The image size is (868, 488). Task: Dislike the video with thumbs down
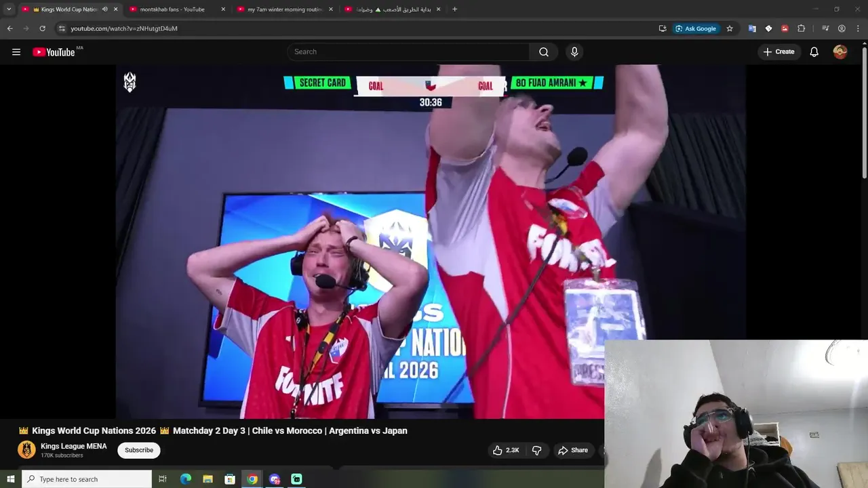pos(536,450)
